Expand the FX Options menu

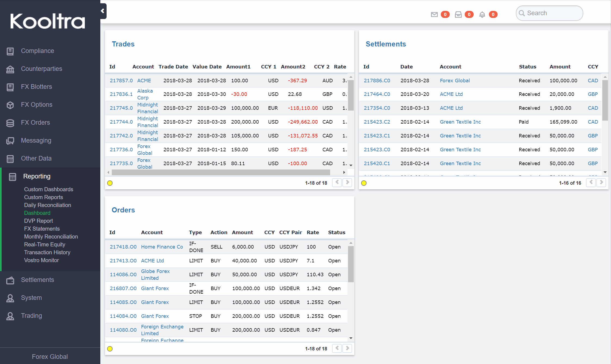pyautogui.click(x=37, y=105)
